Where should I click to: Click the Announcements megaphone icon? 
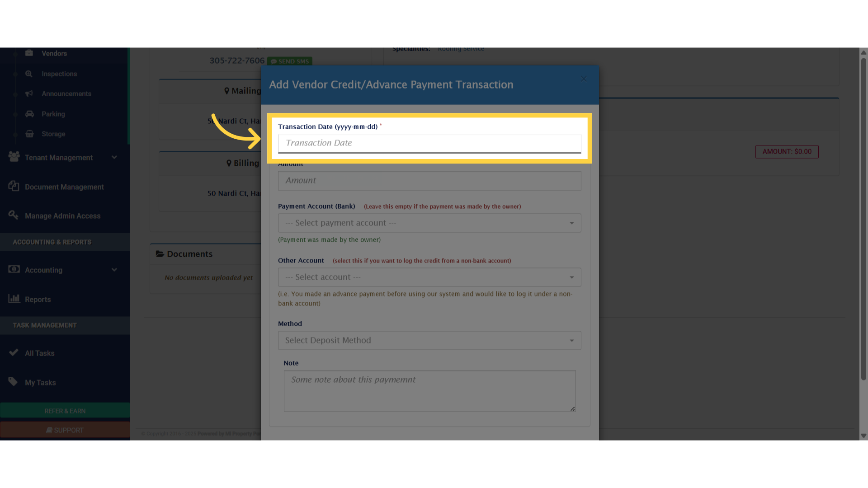point(29,94)
